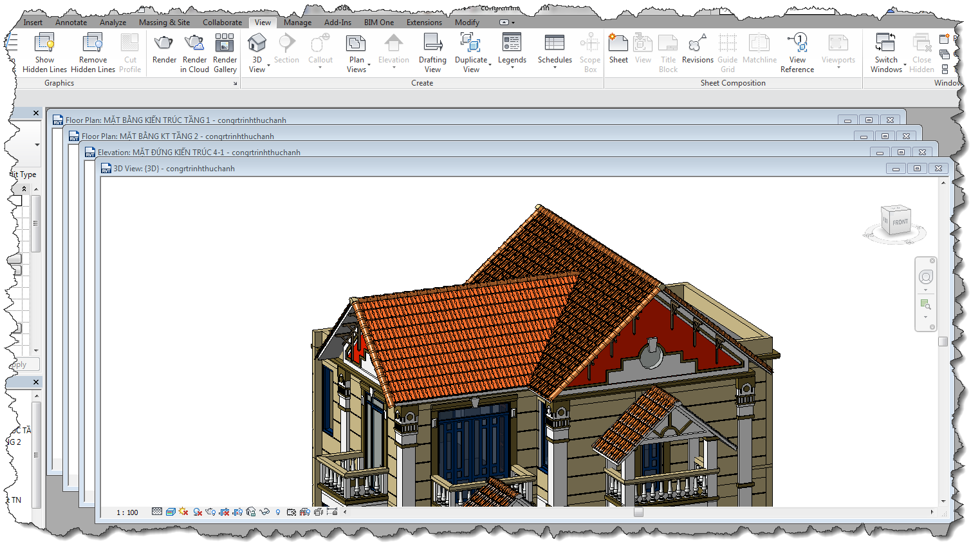The height and width of the screenshot is (553, 980).
Task: Click the Plan Views icon
Action: pyautogui.click(x=356, y=43)
